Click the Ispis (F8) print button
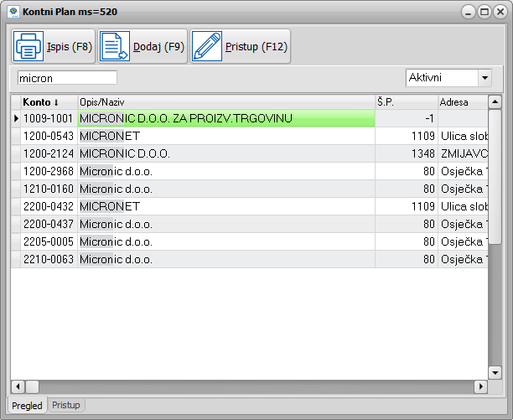 point(53,47)
